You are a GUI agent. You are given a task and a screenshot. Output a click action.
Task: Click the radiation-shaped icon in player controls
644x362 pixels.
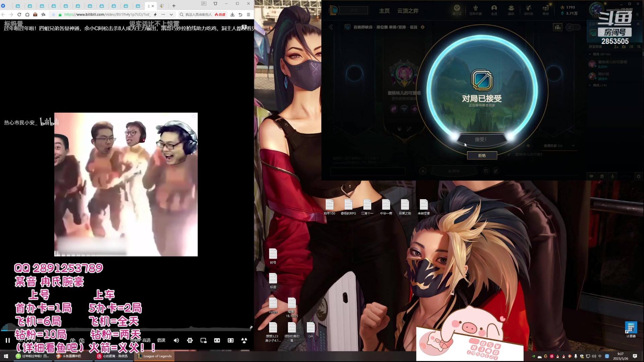click(x=244, y=341)
